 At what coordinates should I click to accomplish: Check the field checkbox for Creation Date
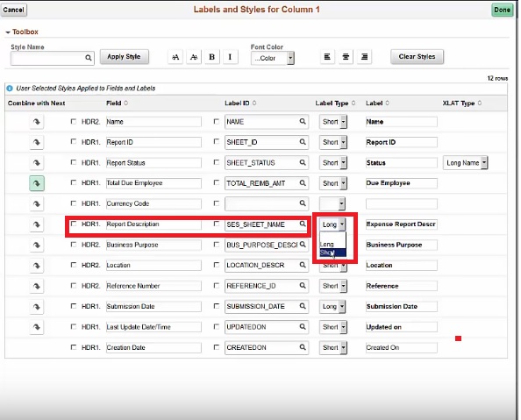pos(74,347)
